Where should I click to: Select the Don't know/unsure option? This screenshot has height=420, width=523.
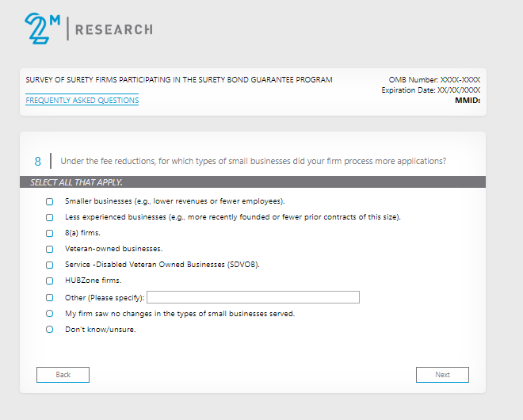tap(50, 330)
